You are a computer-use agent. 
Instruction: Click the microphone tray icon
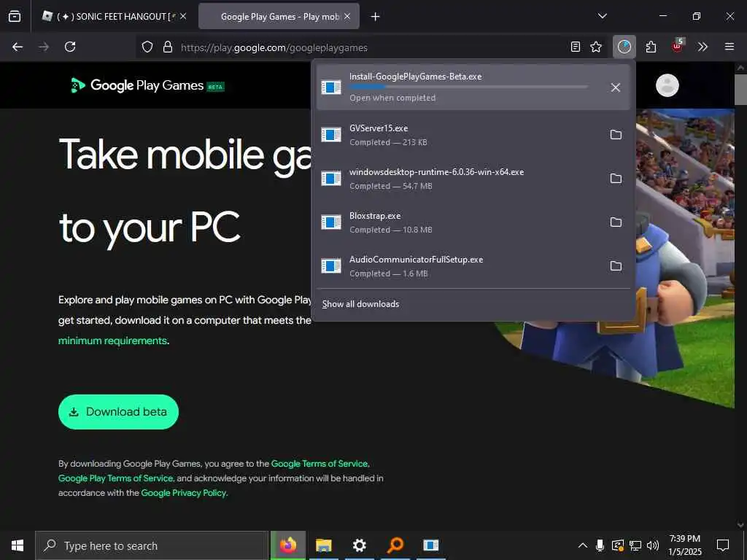(x=600, y=545)
